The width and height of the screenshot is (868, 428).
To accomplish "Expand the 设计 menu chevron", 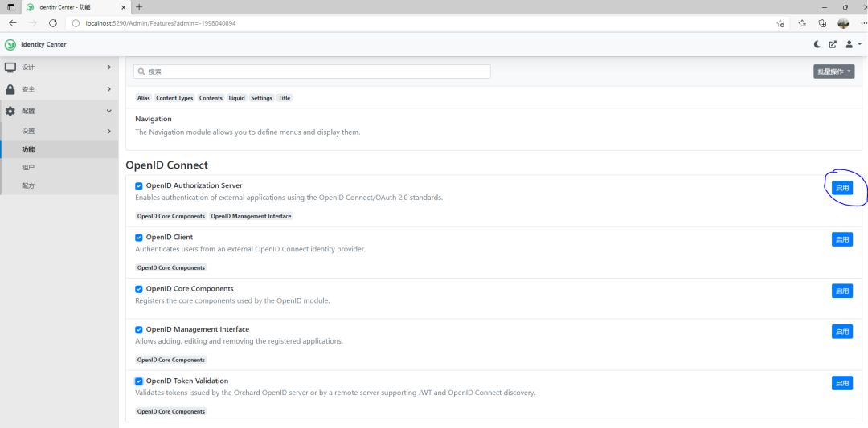I will (x=109, y=67).
